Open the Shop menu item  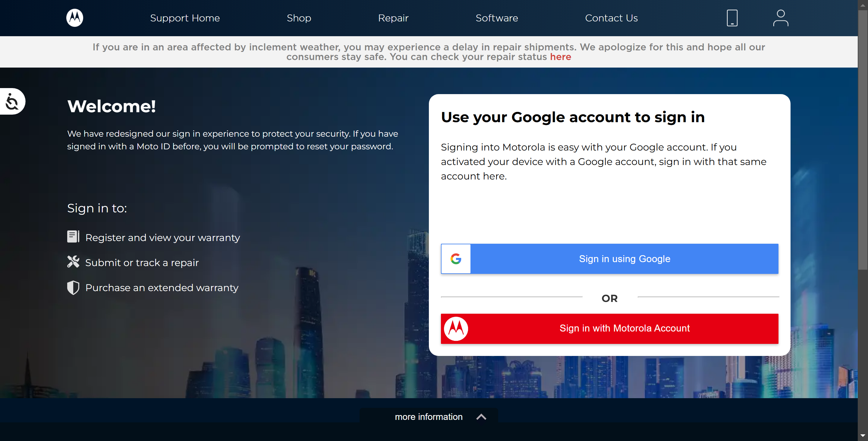(299, 18)
